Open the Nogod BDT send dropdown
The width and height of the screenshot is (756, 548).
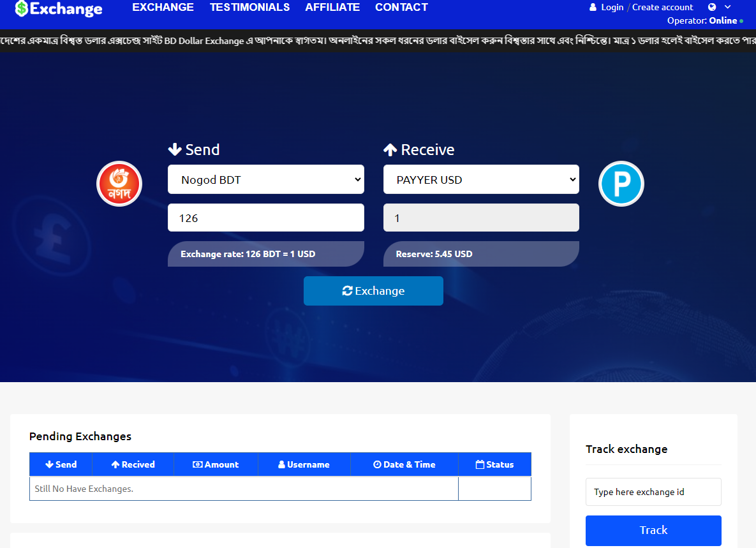click(x=265, y=179)
